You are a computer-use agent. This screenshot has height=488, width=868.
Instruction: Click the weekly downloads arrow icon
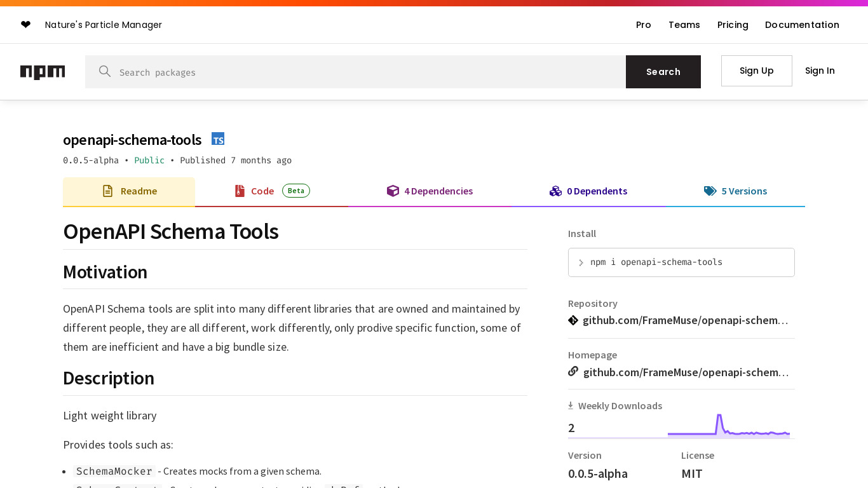tap(571, 405)
